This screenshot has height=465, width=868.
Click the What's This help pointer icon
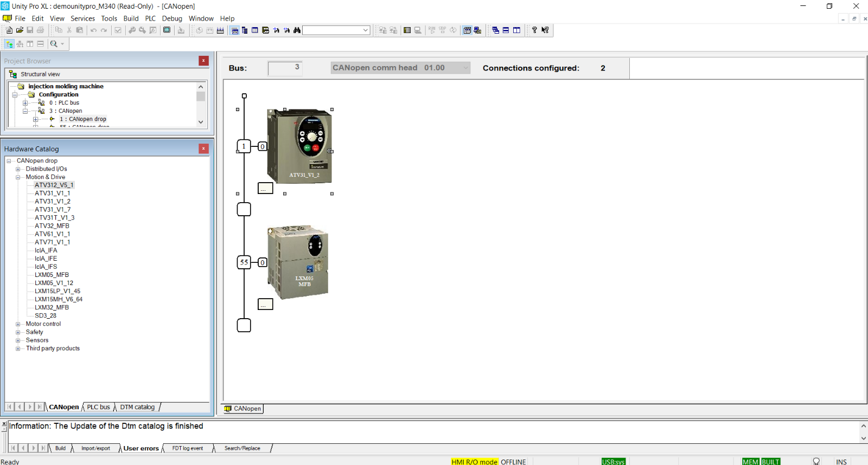click(x=545, y=30)
